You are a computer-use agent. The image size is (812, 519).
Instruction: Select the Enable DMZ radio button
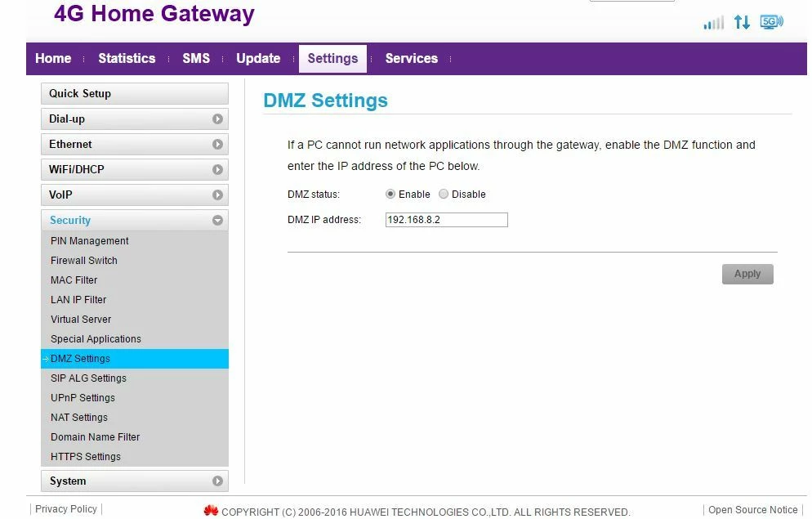pyautogui.click(x=390, y=194)
